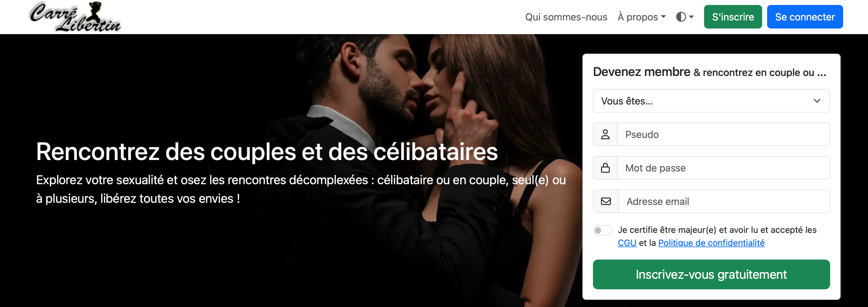Open the 'Vous êtes...' dropdown
Screen dimensions: 868x307
pos(711,101)
